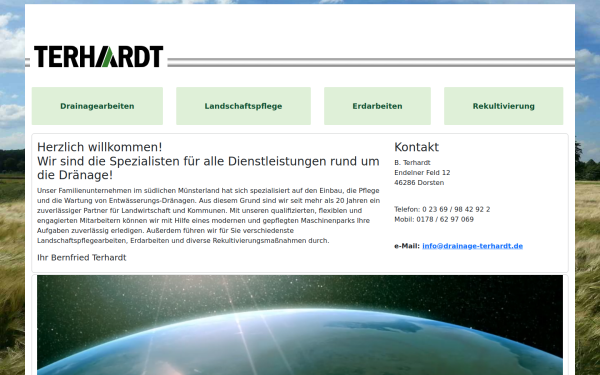Click the 'e-Mail:' label

pos(407,246)
